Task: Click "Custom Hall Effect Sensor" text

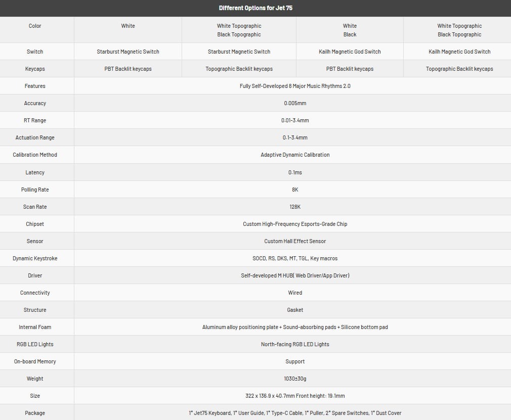Action: tap(295, 241)
